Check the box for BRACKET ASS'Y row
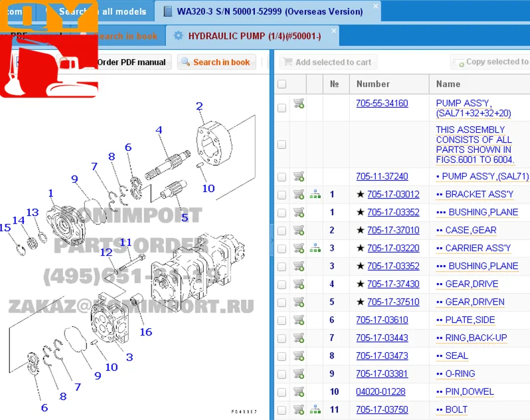Image resolution: width=530 pixels, height=420 pixels. pyautogui.click(x=282, y=195)
